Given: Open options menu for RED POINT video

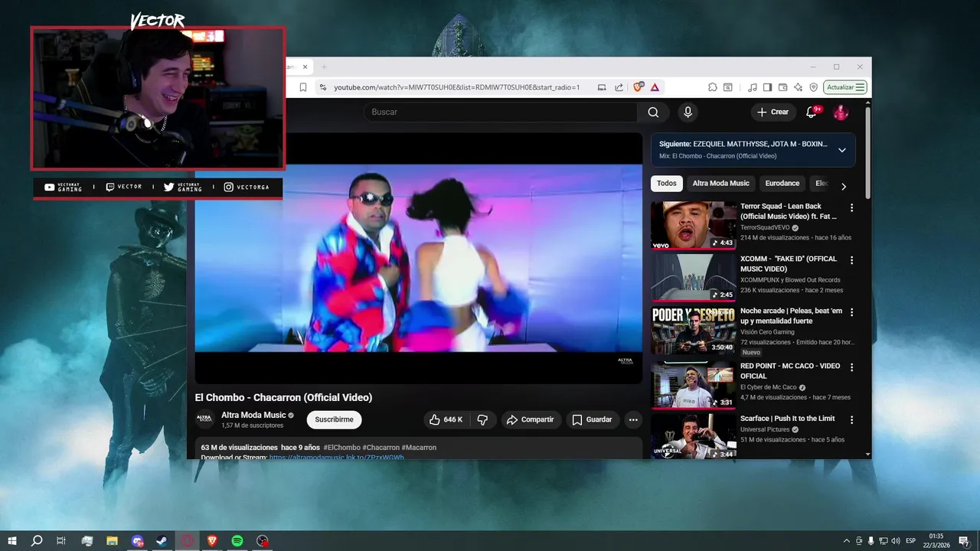Looking at the screenshot, I should tap(851, 367).
